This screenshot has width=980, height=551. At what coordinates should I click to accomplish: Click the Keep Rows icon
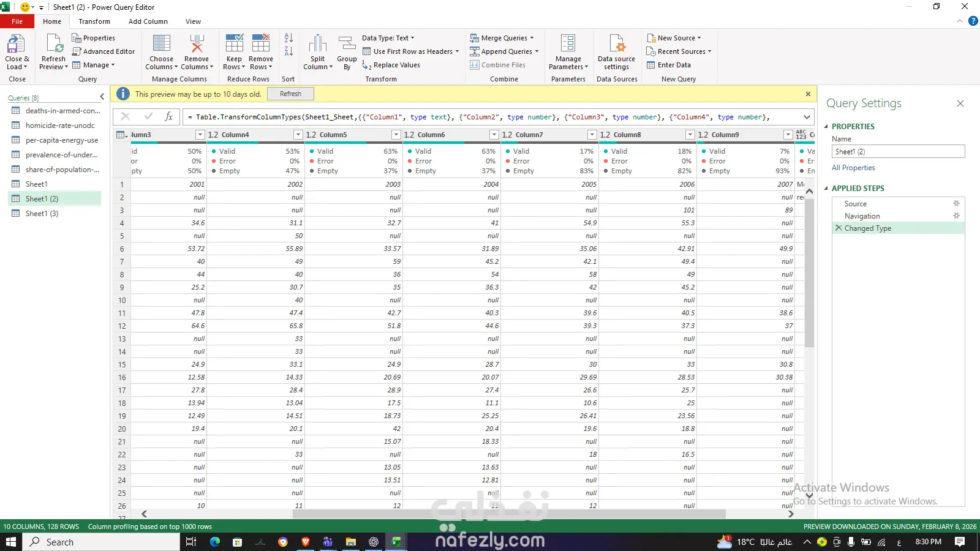tap(234, 45)
